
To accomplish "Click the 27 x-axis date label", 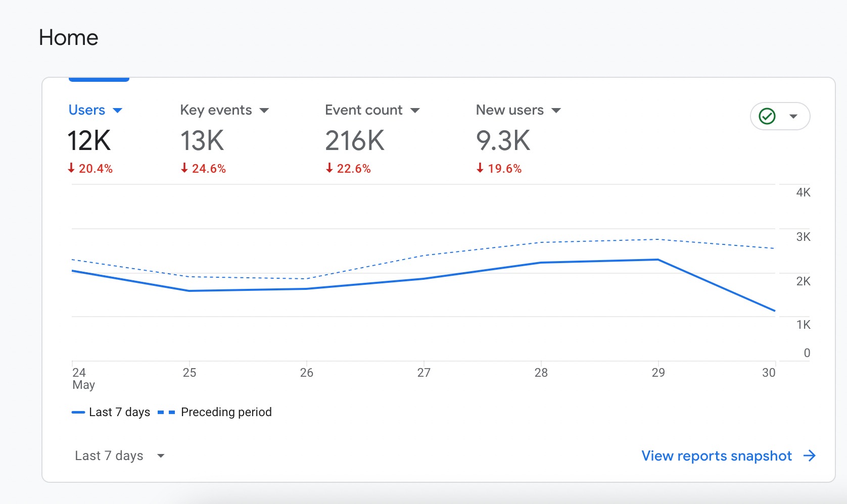I will coord(424,373).
